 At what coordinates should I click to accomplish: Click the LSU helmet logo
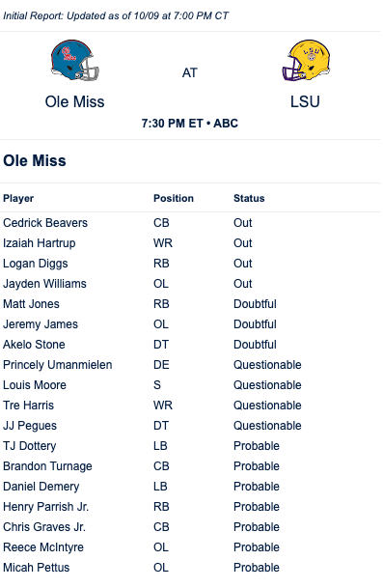point(306,60)
